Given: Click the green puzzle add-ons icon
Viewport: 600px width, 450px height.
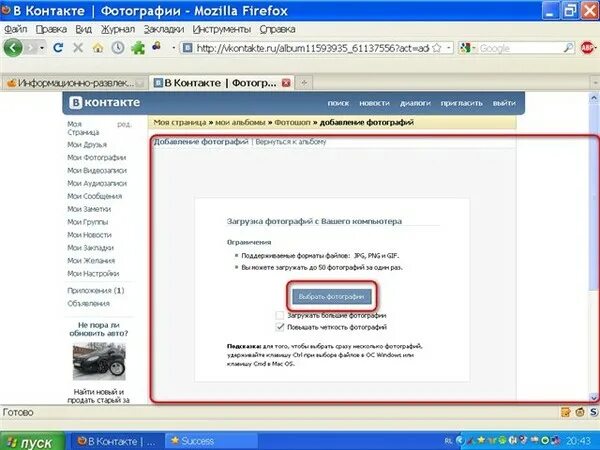Looking at the screenshot, I should click(x=138, y=48).
